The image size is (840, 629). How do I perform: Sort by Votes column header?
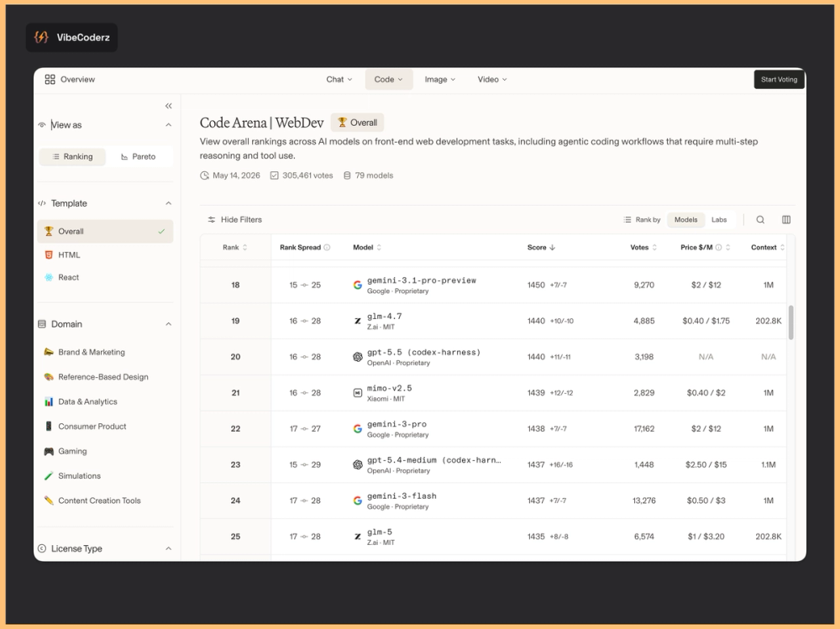pyautogui.click(x=643, y=248)
